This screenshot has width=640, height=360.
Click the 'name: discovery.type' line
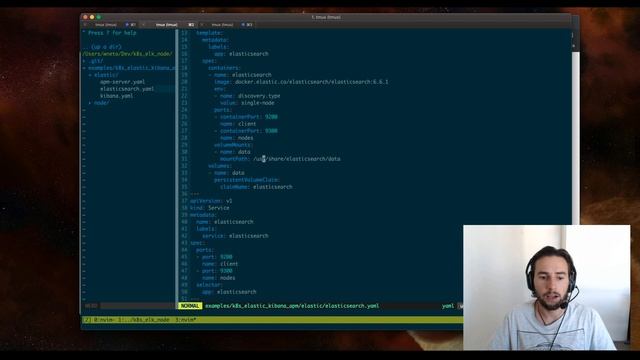pos(247,96)
